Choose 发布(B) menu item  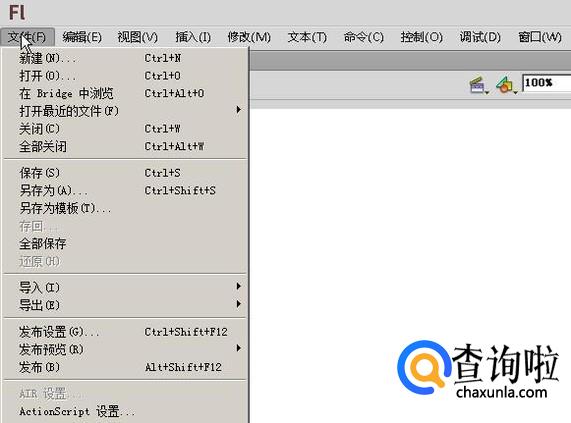click(x=125, y=367)
